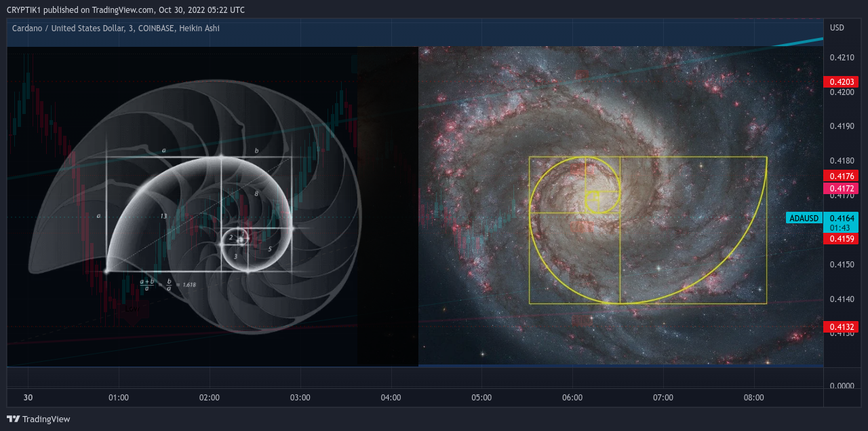Viewport: 868px width, 431px height.
Task: Click the 06:00 time axis label
Action: [x=572, y=398]
